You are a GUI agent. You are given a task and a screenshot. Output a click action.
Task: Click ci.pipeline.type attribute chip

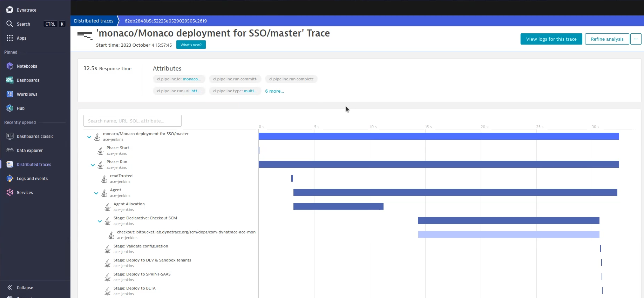235,91
